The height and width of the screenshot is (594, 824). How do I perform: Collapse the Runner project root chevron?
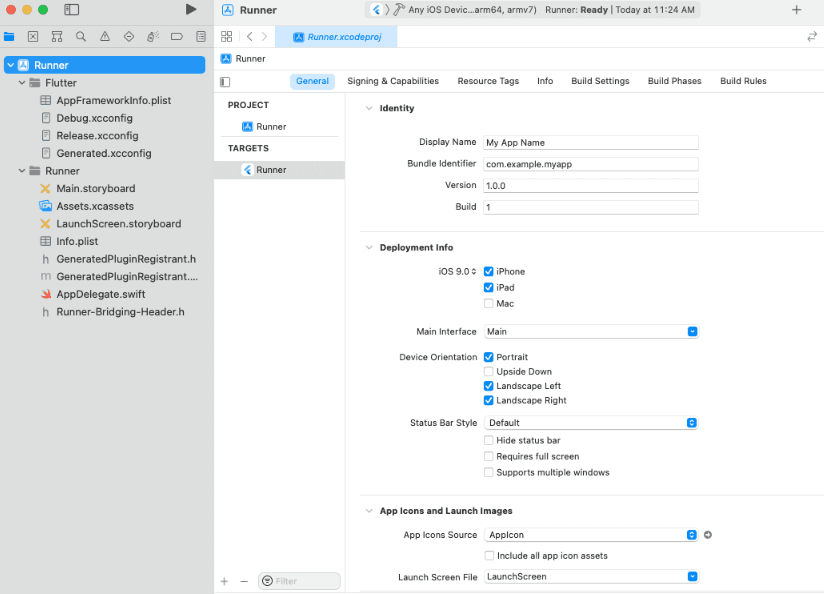click(x=11, y=65)
